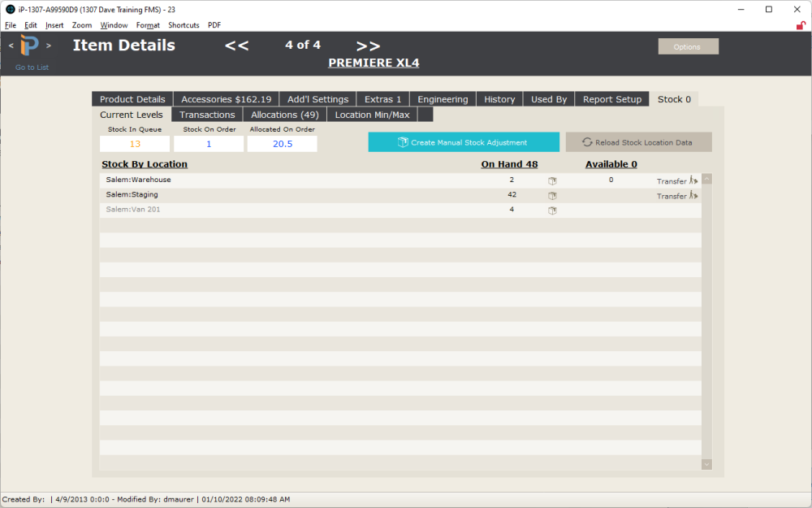Click the Go to List link

pos(32,67)
